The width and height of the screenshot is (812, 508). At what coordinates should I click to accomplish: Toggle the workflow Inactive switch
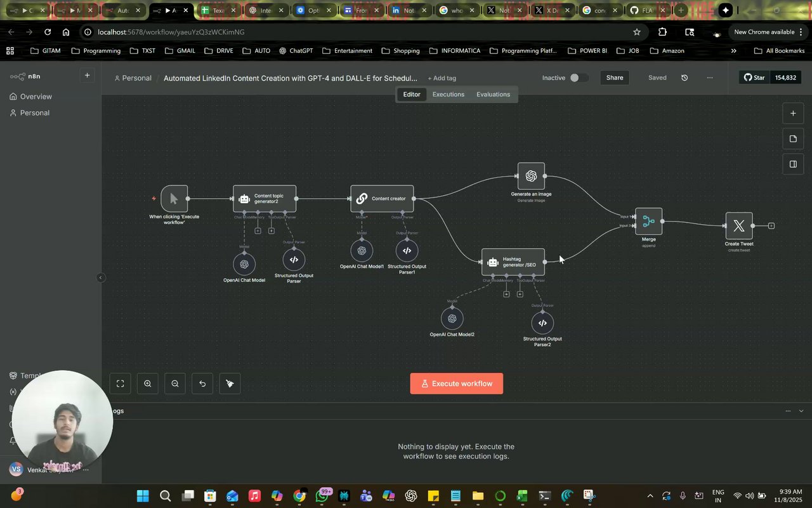point(578,77)
